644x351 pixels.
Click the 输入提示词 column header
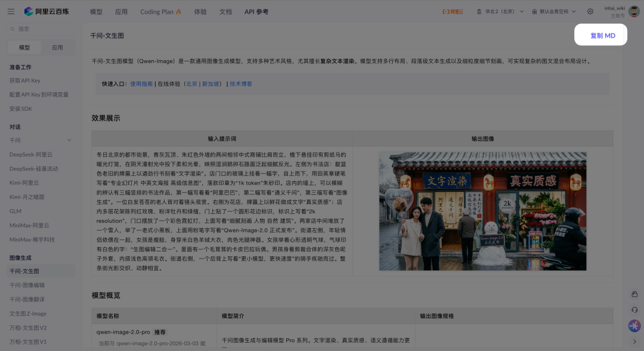coord(222,139)
